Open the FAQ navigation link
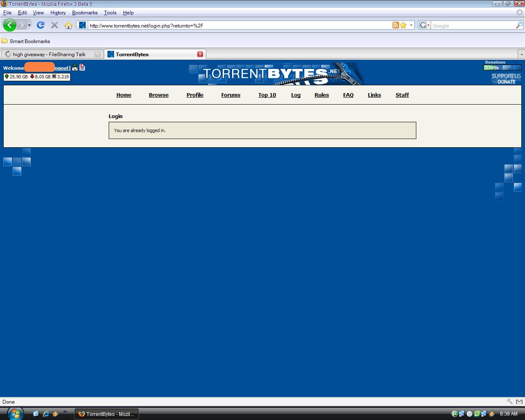This screenshot has height=420, width=525. point(348,95)
